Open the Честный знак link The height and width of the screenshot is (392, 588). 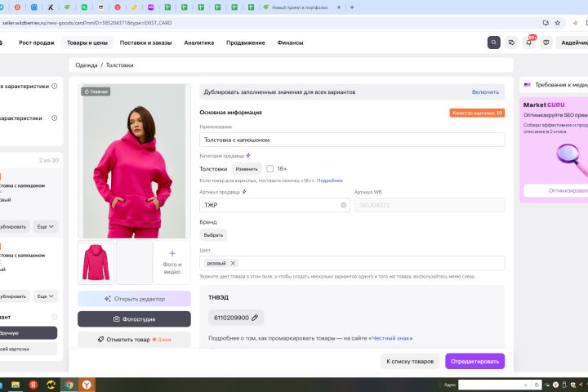point(390,338)
